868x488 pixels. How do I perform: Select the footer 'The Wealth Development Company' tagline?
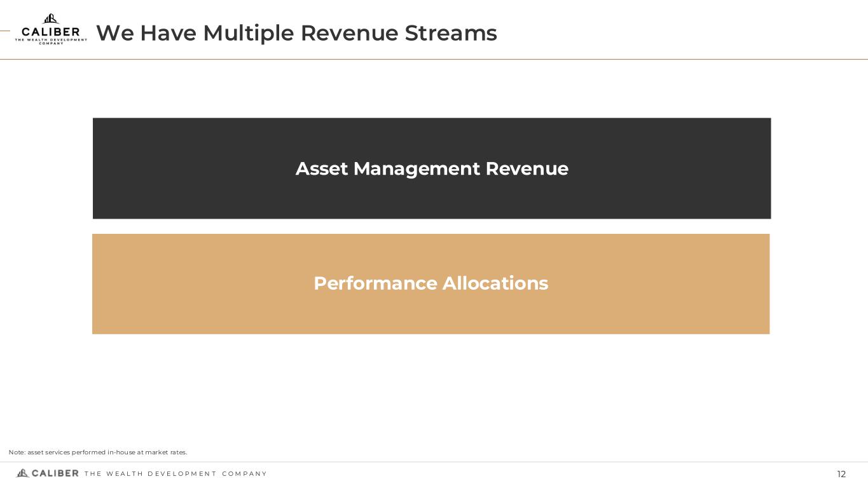[x=176, y=474]
